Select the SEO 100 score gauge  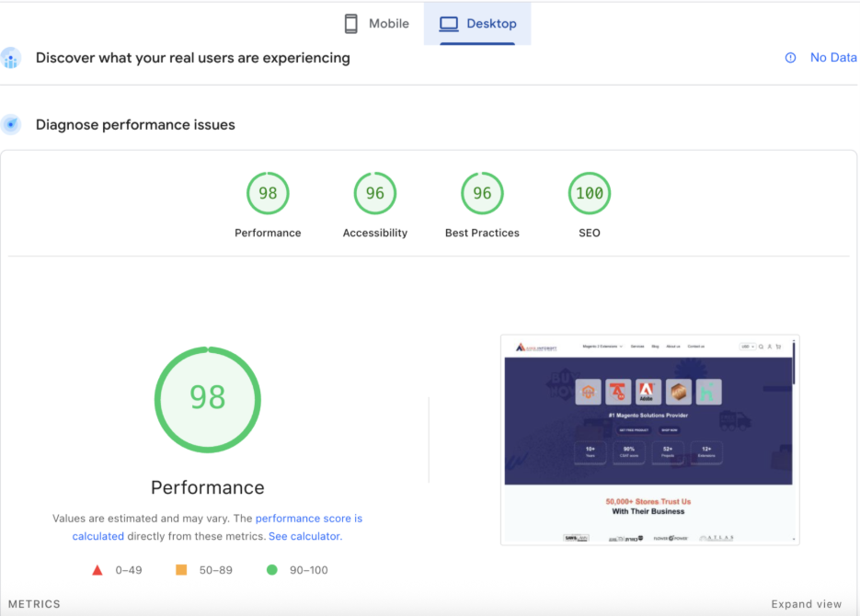(590, 193)
